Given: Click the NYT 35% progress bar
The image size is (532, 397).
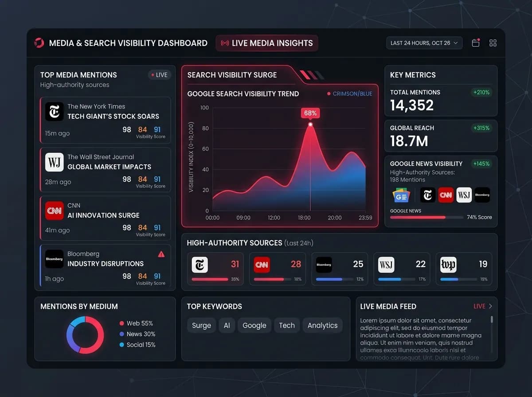Looking at the screenshot, I should coord(210,279).
